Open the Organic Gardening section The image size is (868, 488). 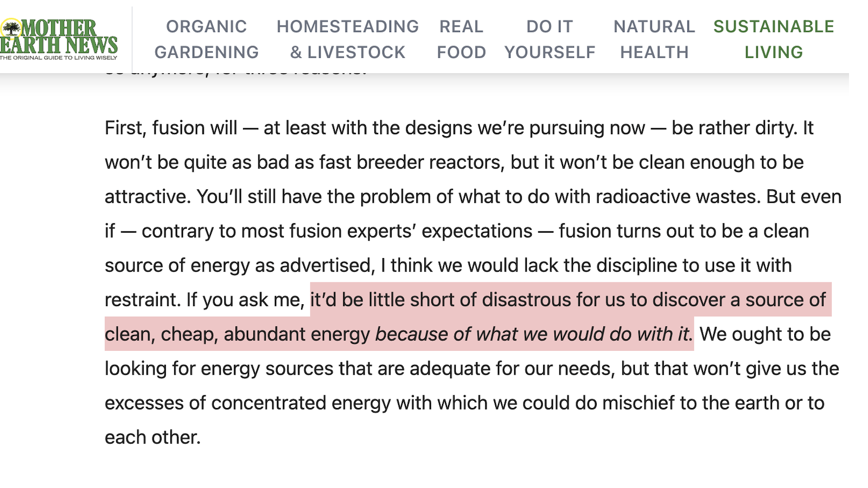point(207,39)
